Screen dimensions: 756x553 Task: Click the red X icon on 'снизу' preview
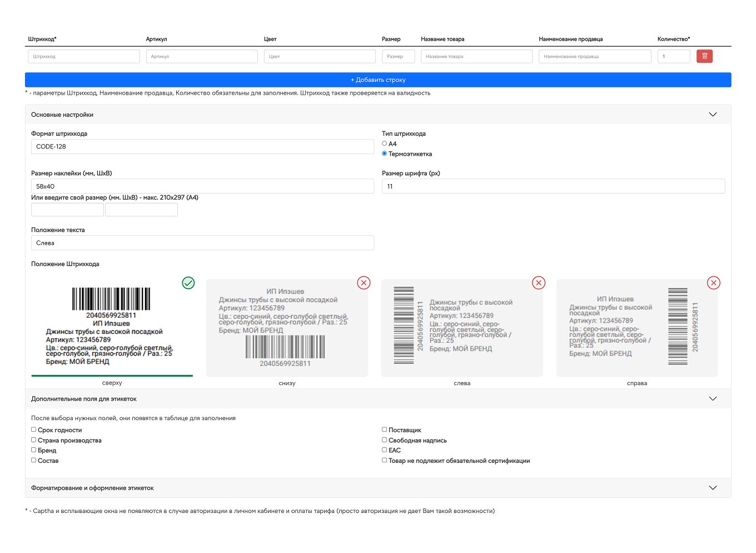pyautogui.click(x=364, y=283)
